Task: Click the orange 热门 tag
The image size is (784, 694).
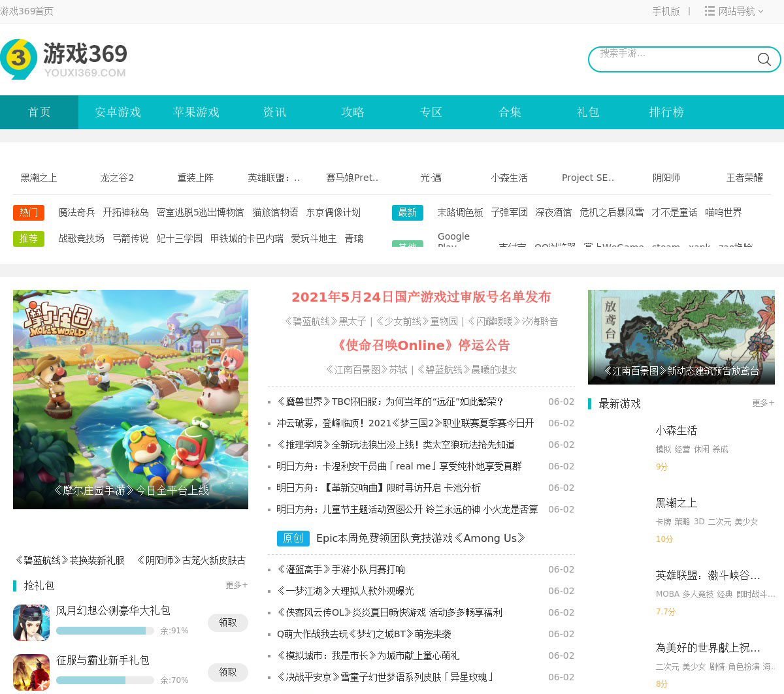Action: [29, 212]
